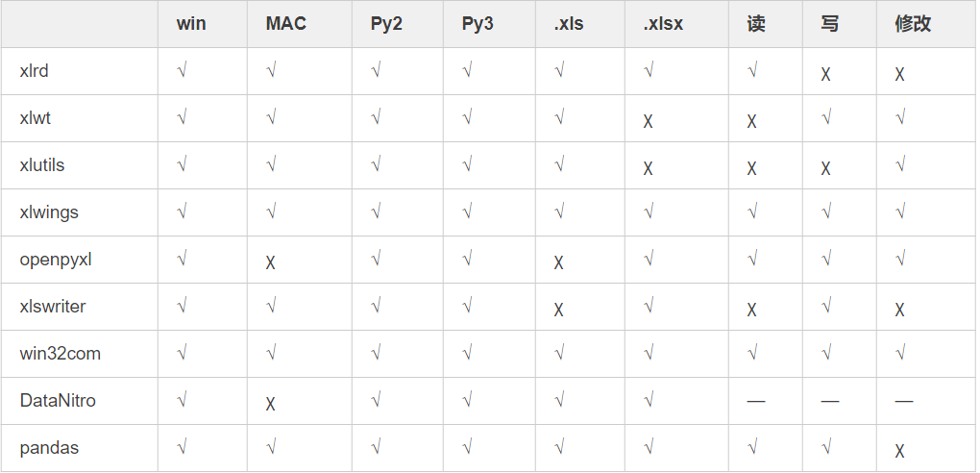Click the X for xlutils in 写 column
This screenshot has width=980, height=473.
pyautogui.click(x=825, y=168)
